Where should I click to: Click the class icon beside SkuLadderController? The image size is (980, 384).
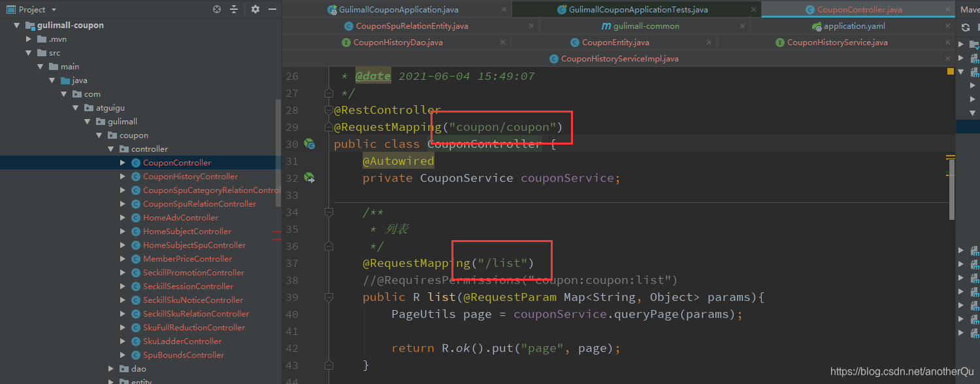(136, 341)
